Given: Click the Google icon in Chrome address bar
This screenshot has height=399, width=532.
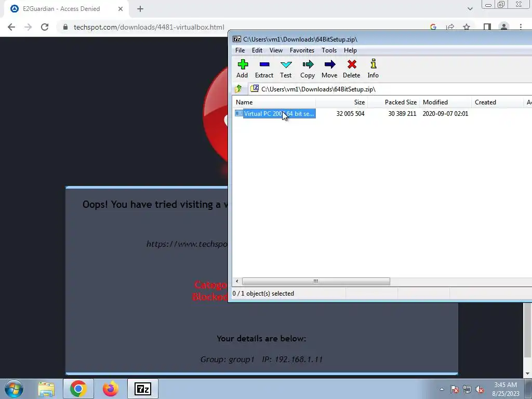Looking at the screenshot, I should click(433, 27).
